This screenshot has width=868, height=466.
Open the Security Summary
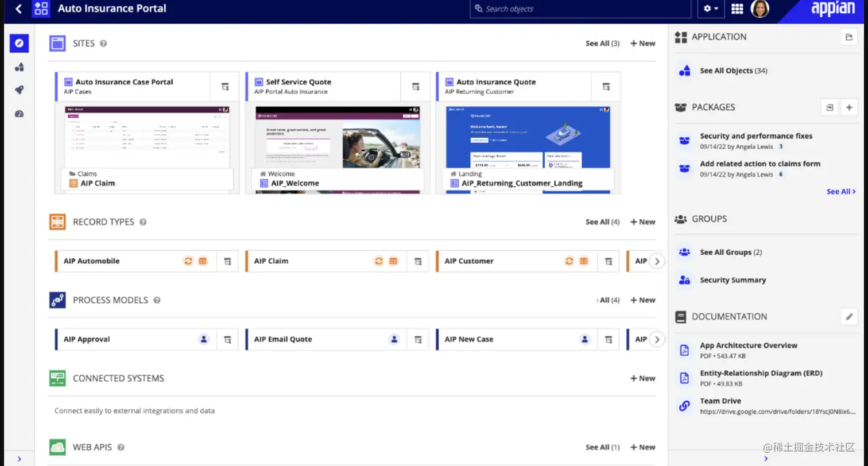[733, 280]
